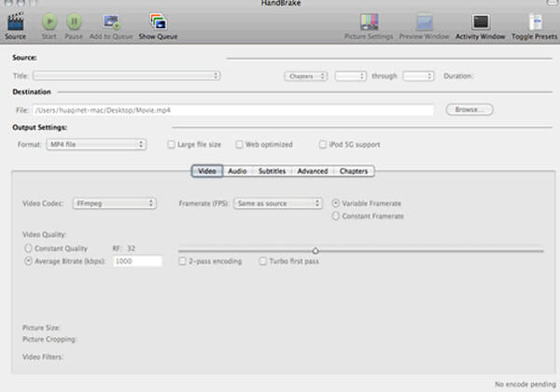Open the starting chapter dropdown before through

point(351,76)
